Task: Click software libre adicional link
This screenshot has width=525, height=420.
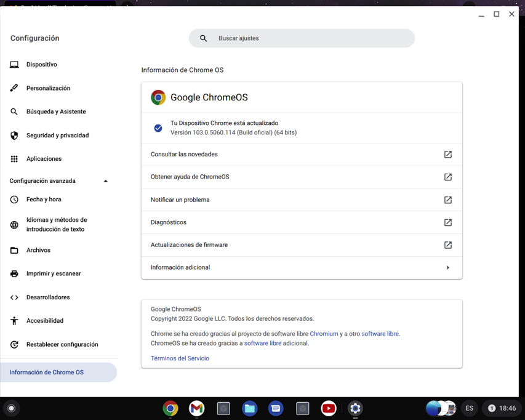Action: 263,343
